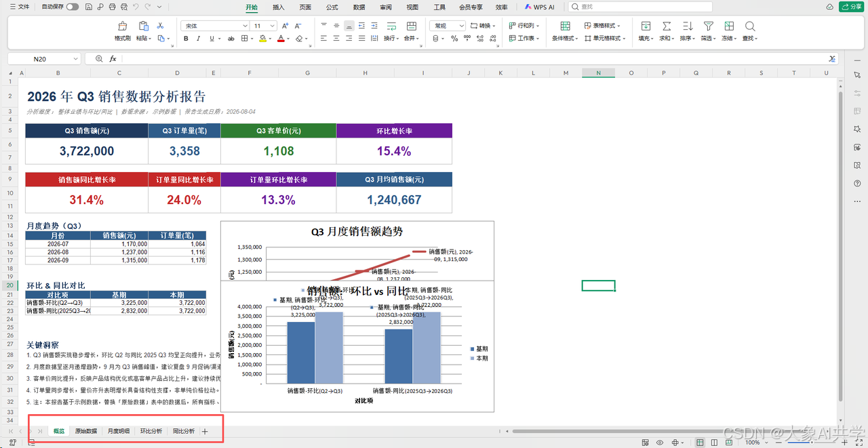Increase font size with A+ icon
The width and height of the screenshot is (868, 448).
[x=285, y=26]
